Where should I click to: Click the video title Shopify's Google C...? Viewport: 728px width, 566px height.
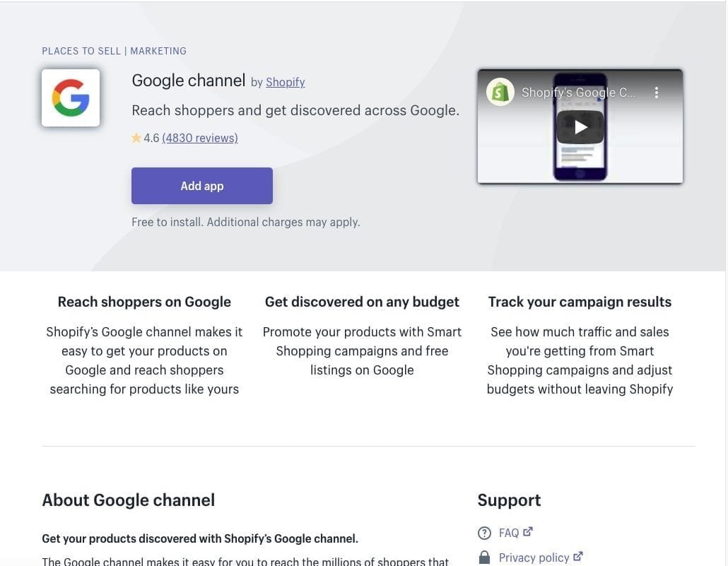(x=578, y=93)
